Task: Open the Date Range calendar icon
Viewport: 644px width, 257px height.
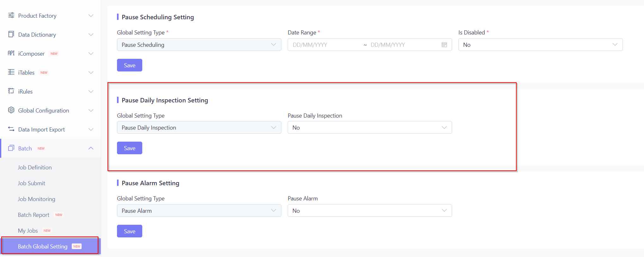Action: [444, 45]
